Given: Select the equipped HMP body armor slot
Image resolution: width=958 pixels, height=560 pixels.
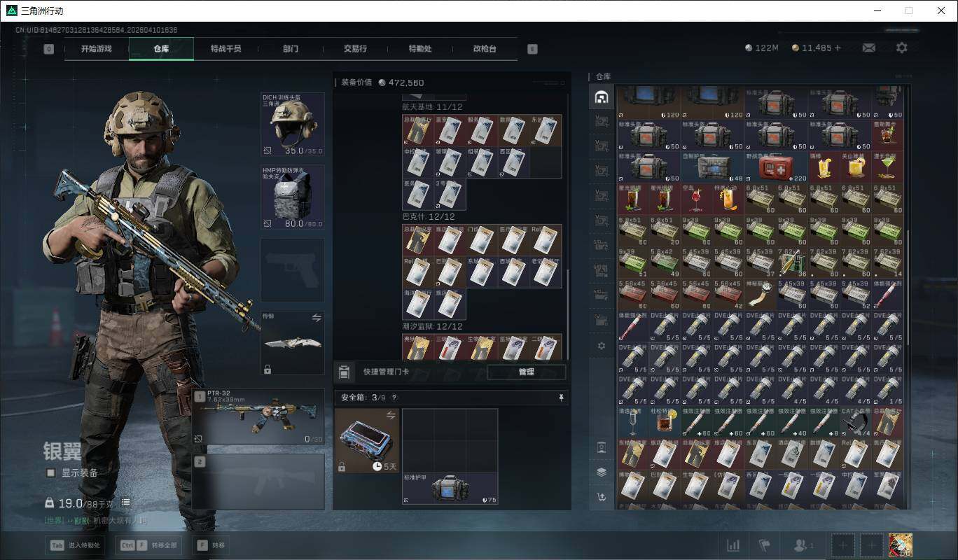Looking at the screenshot, I should coord(293,197).
